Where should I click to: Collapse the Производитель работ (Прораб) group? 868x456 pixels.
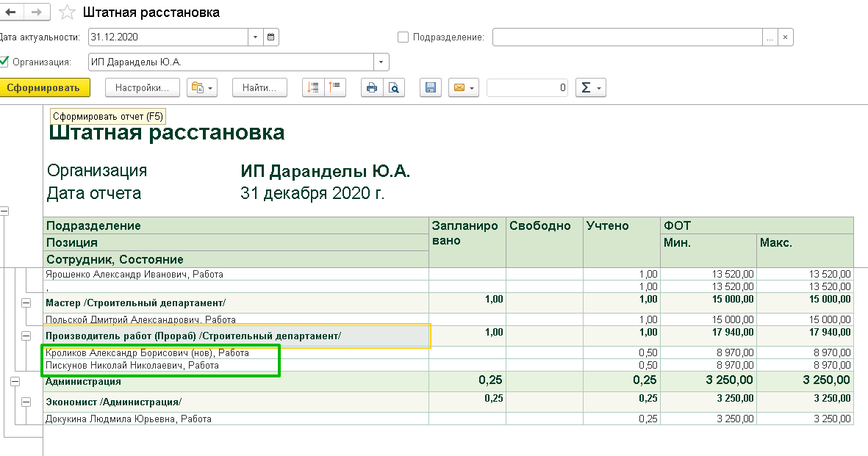26,336
